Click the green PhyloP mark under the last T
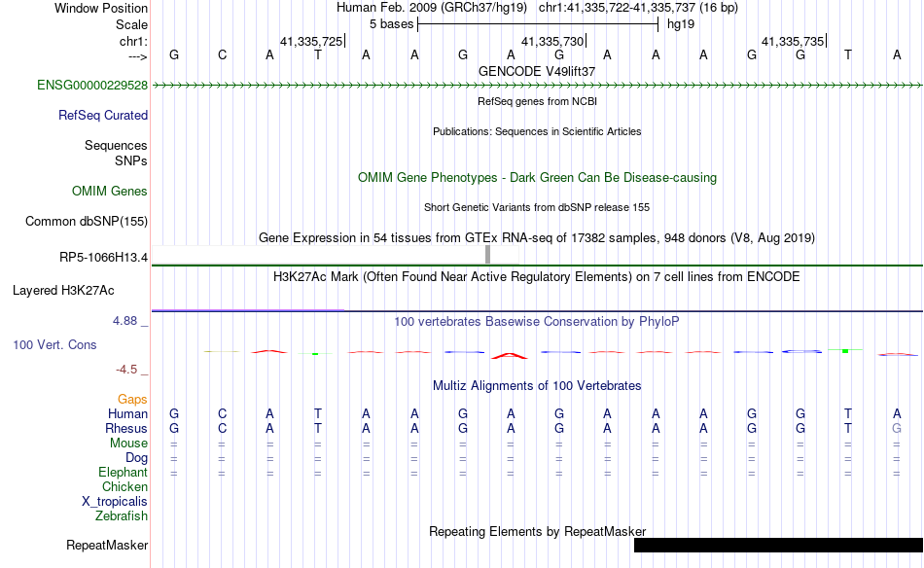This screenshot has height=568, width=924. tap(845, 350)
